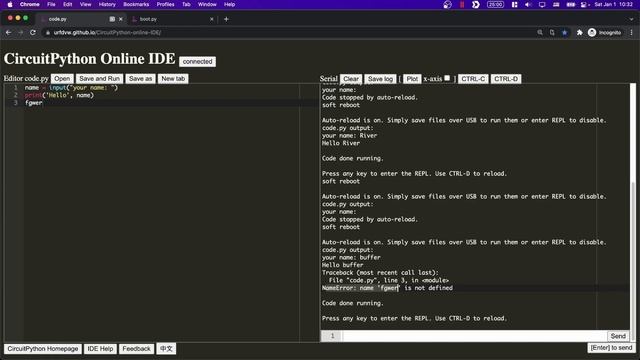Send CTRL-D to reload

(506, 79)
